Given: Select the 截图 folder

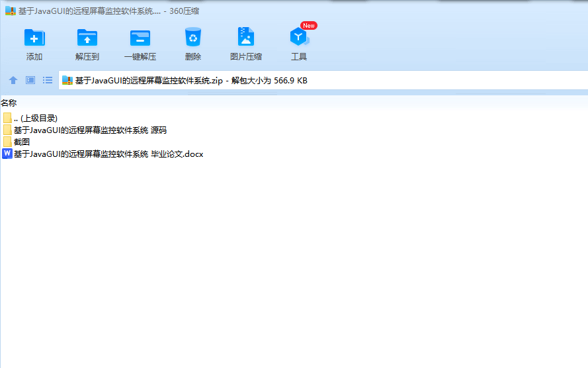Looking at the screenshot, I should coord(16,142).
